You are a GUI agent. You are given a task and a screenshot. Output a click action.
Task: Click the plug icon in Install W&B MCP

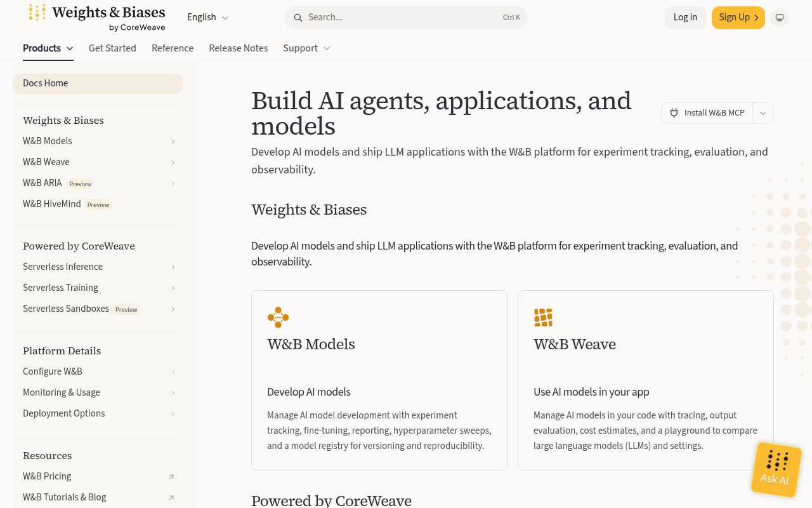[674, 112]
